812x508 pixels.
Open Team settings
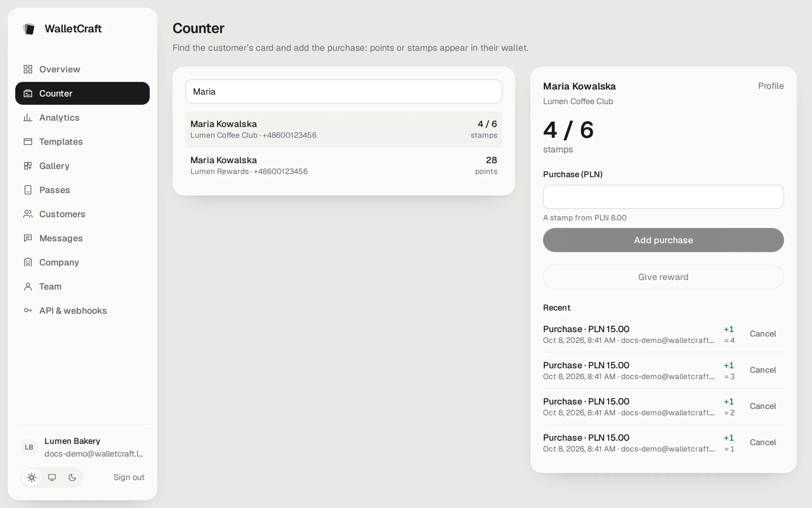click(x=82, y=287)
